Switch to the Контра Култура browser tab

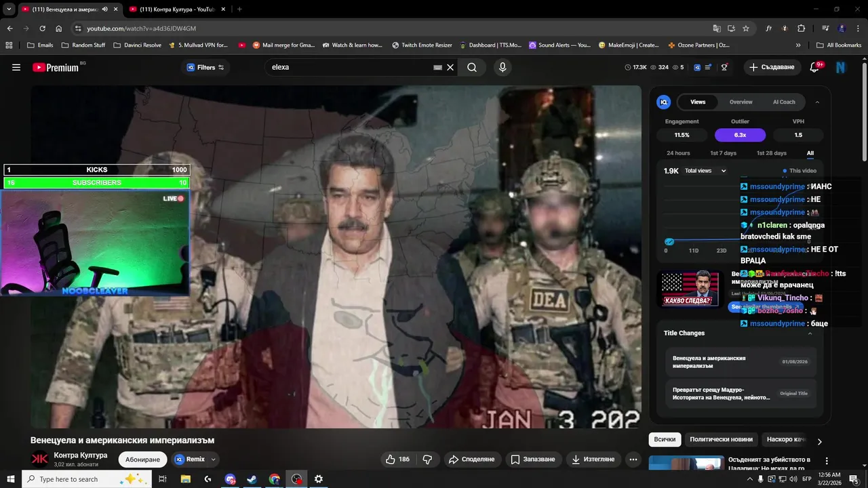coord(176,9)
